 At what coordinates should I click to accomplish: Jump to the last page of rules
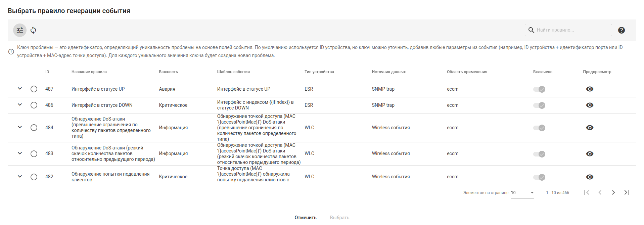pyautogui.click(x=627, y=192)
